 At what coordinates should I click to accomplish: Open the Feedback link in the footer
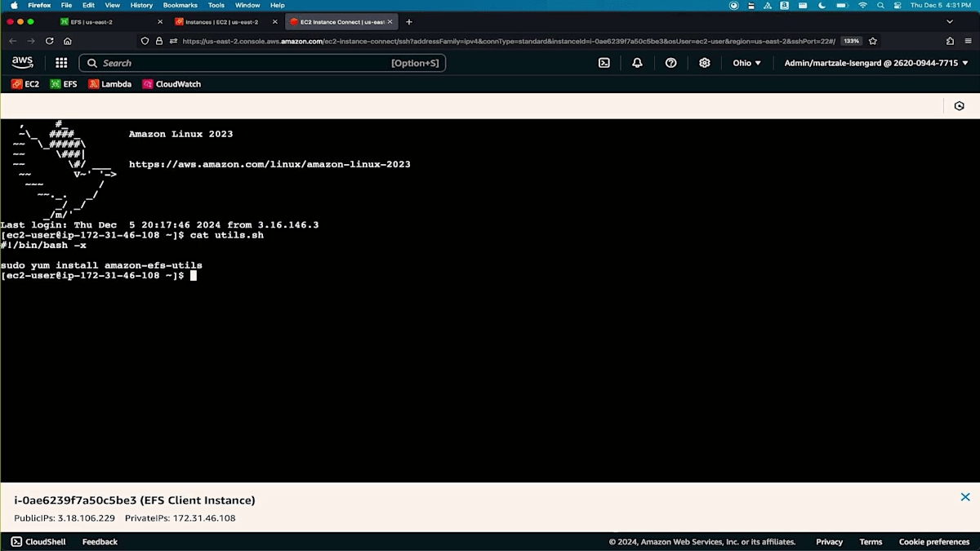pyautogui.click(x=100, y=542)
